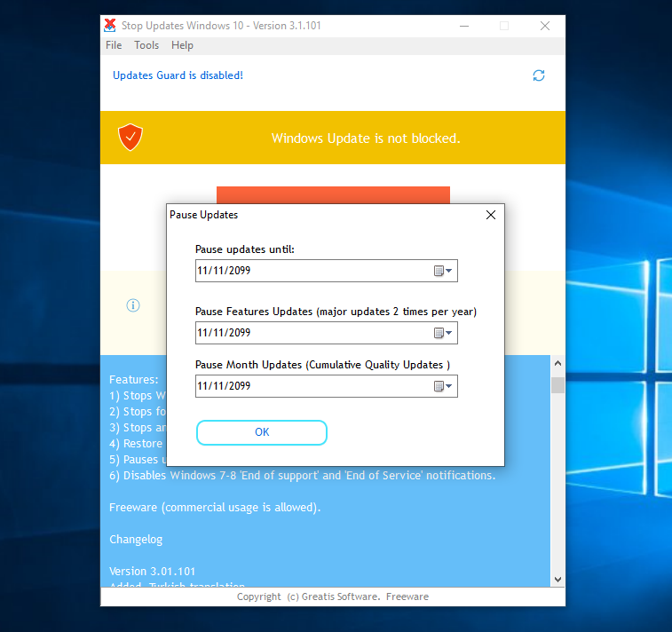Click the refresh status icon
The height and width of the screenshot is (632, 672).
tap(538, 75)
